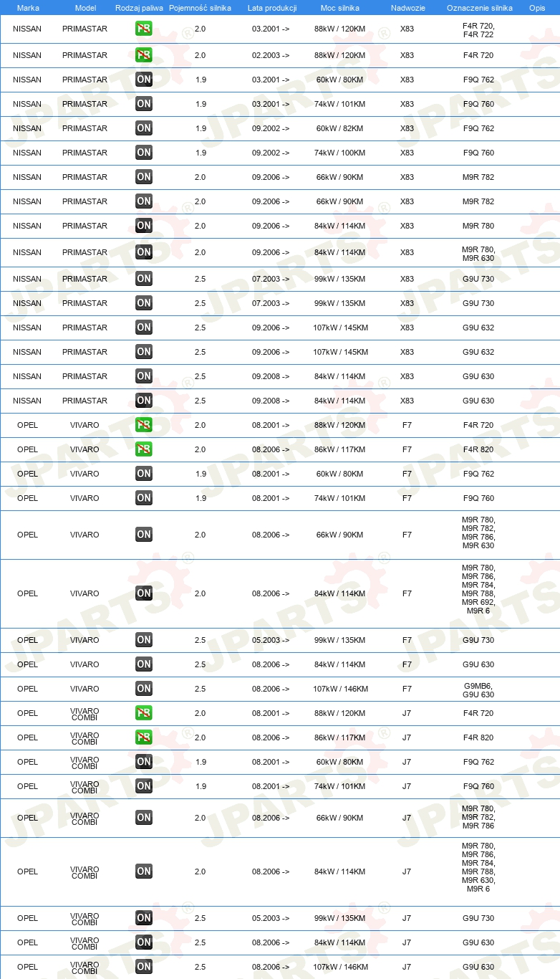Click petrol icon for Opel Vivaro F7 08.2001

coord(144,425)
